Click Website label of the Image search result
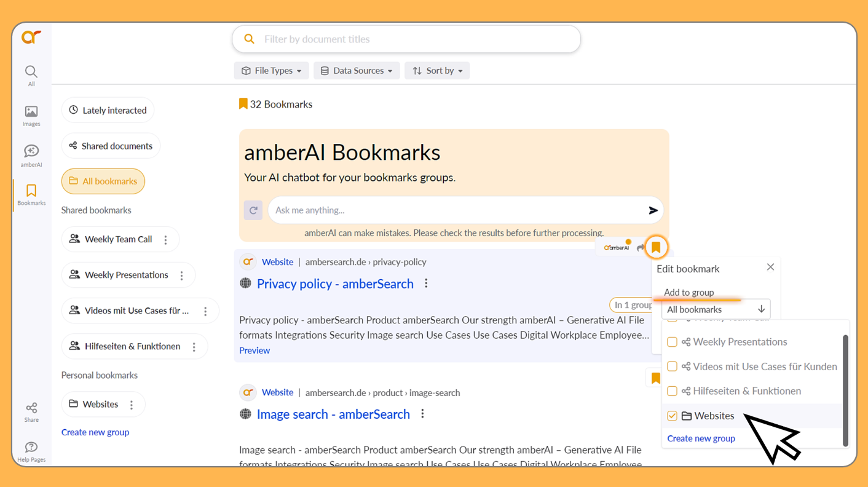This screenshot has width=868, height=487. [x=277, y=392]
